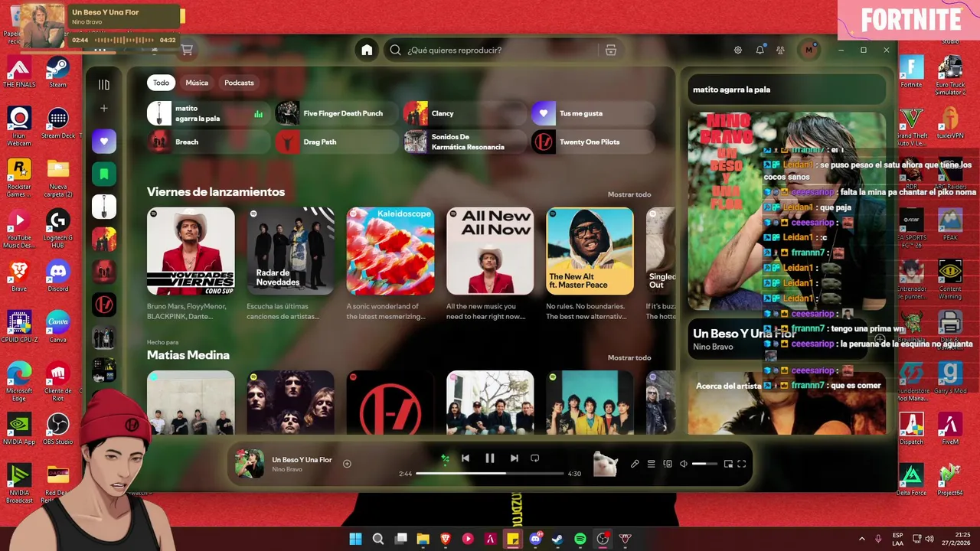Open FiveM desktop shortcut
The width and height of the screenshot is (980, 551).
pos(950,429)
